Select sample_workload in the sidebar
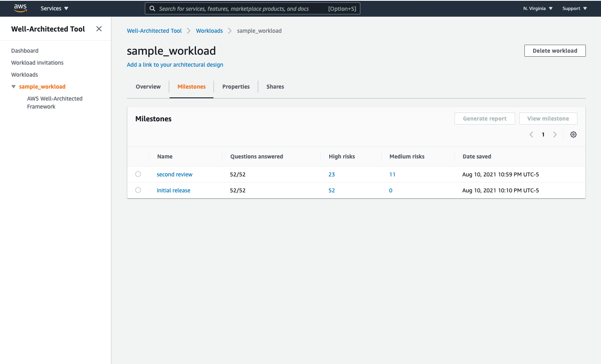Viewport: 601px width, 364px height. [42, 87]
